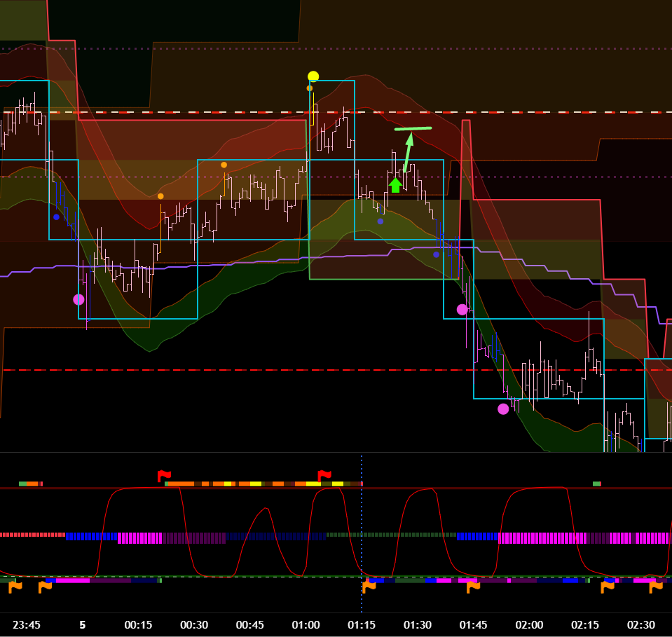This screenshot has height=637, width=672.
Task: Select the red flag above 00:15
Action: (x=164, y=477)
